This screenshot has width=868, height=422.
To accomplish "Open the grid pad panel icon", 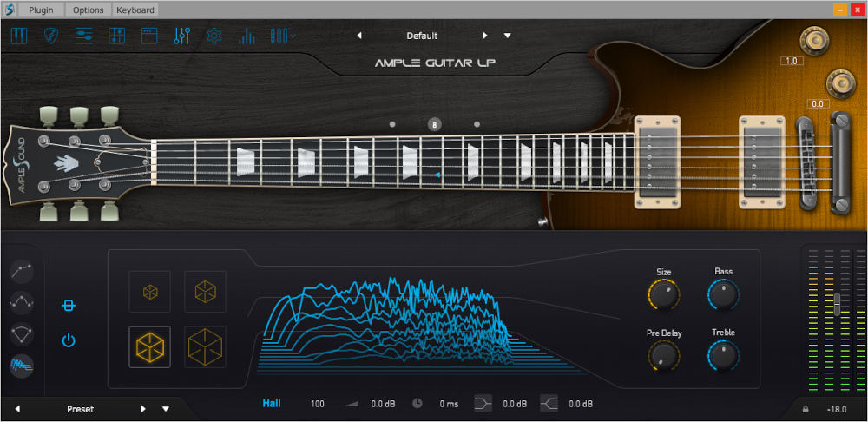I will tap(117, 36).
